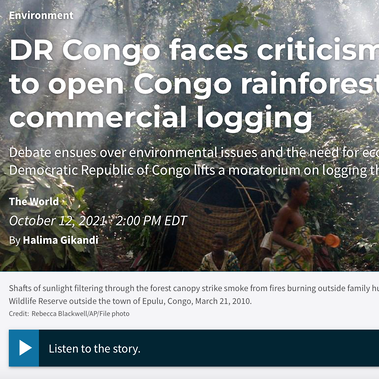Click the 'Democratic Republic of Congo lifts' line
The width and height of the screenshot is (379, 379).
(194, 170)
